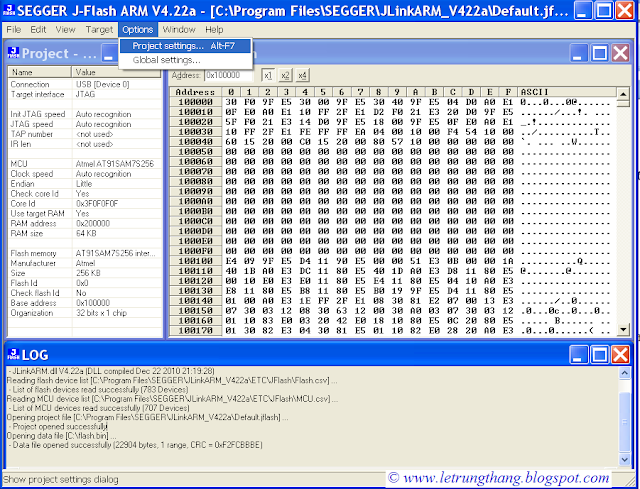
Task: Click log line JLinkARM.dll V4.22a
Action: 111,371
